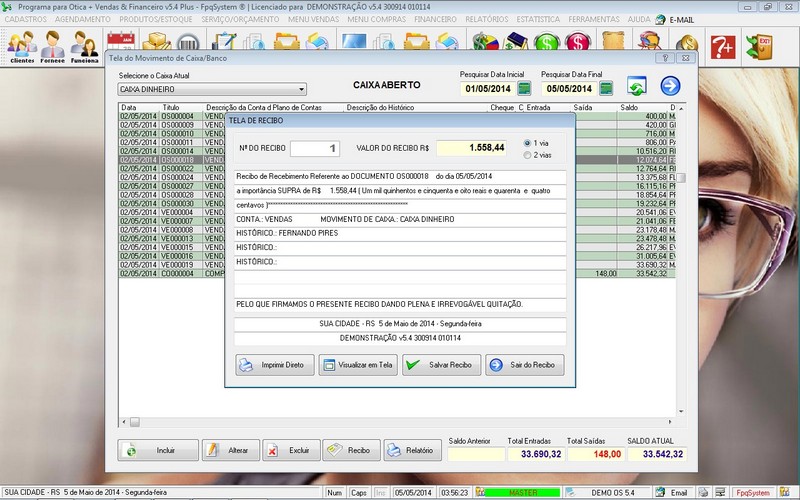Open the clipboard-with-pen service order icon

point(223,41)
